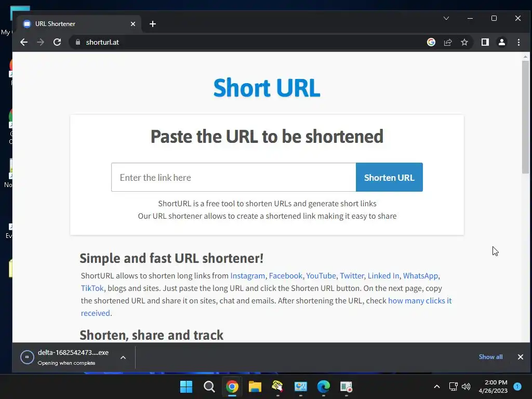Open the YouTube link
532x399 pixels.
click(321, 275)
